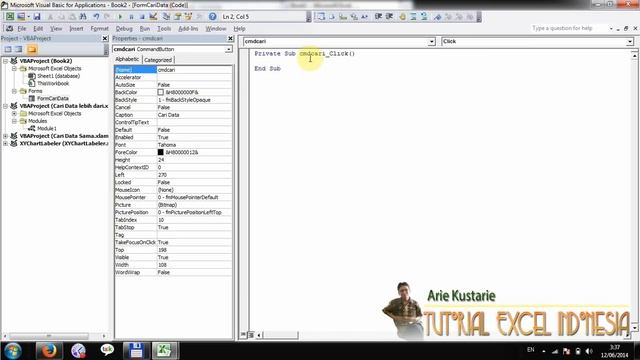Switch to the Categorized properties tab
Viewport: 640px width, 360px height.
(x=158, y=60)
